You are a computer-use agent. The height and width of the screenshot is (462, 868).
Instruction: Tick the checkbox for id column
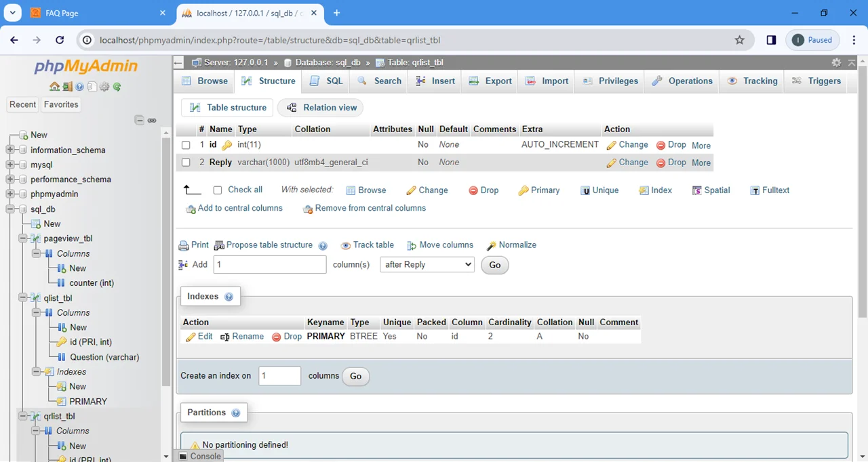(186, 145)
